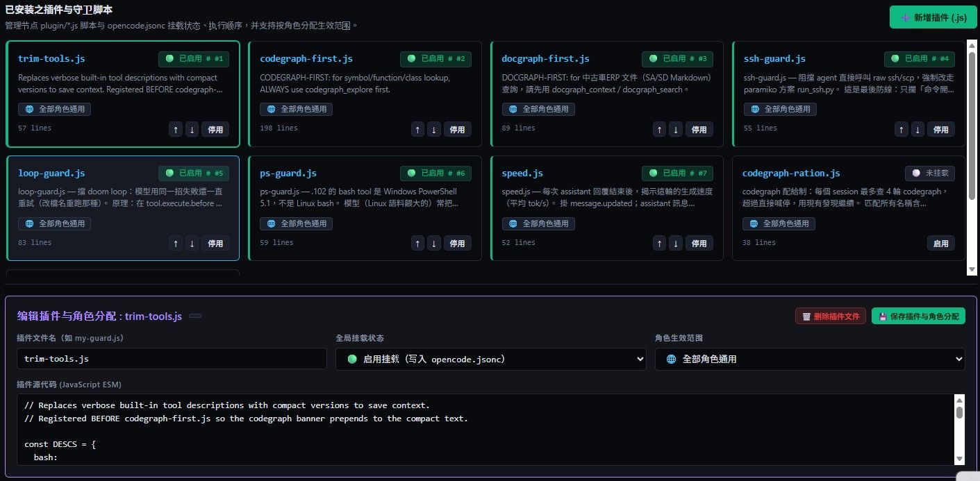980x481 pixels.
Task: Disable the loop-guard.js plugin with 停用
Action: click(215, 243)
